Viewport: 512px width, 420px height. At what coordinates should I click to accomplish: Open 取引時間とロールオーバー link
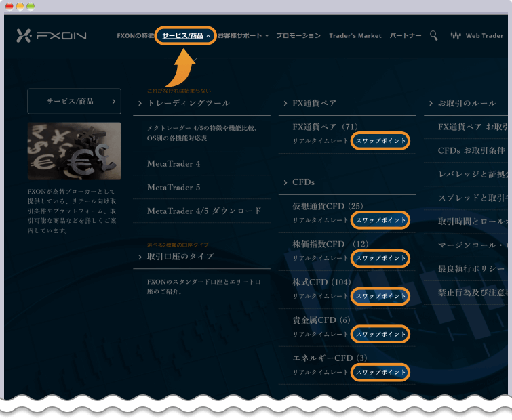(473, 222)
